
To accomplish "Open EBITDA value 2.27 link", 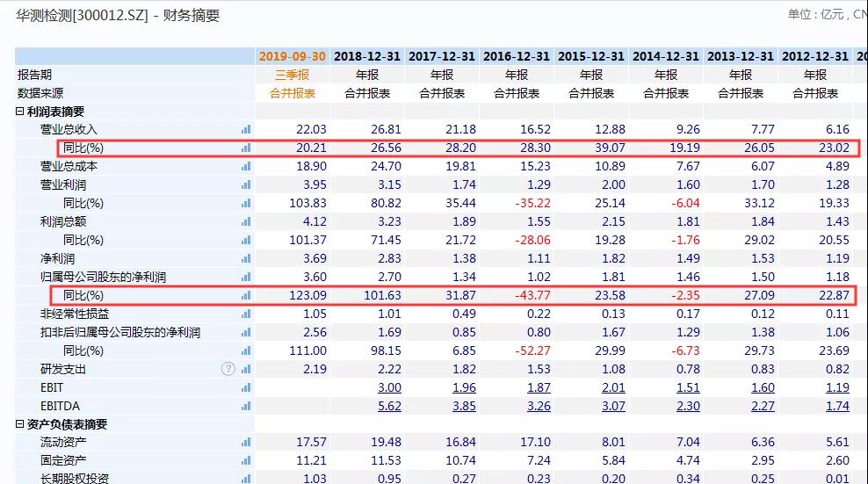I will point(763,406).
